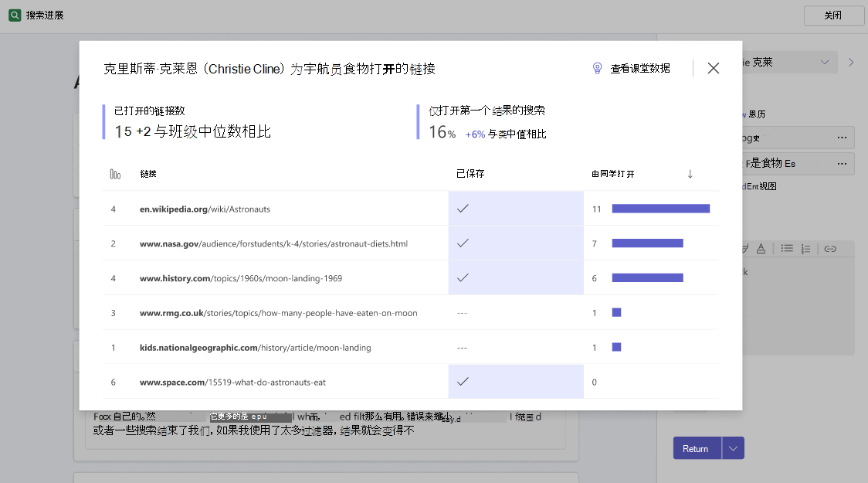Viewport: 868px width, 483px height.
Task: Click the highlighter icon in feedback toolbar
Action: [745, 249]
